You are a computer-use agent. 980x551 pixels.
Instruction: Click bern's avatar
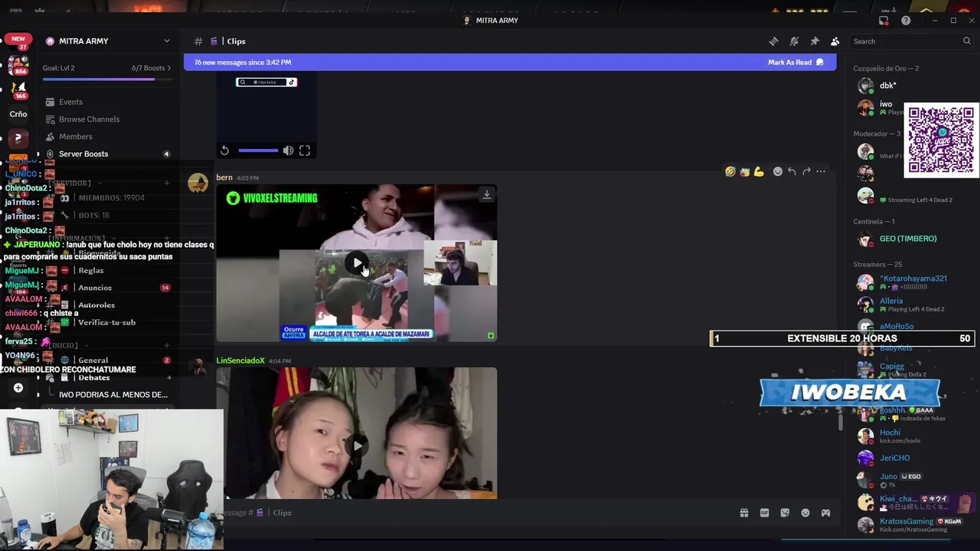[x=198, y=183]
